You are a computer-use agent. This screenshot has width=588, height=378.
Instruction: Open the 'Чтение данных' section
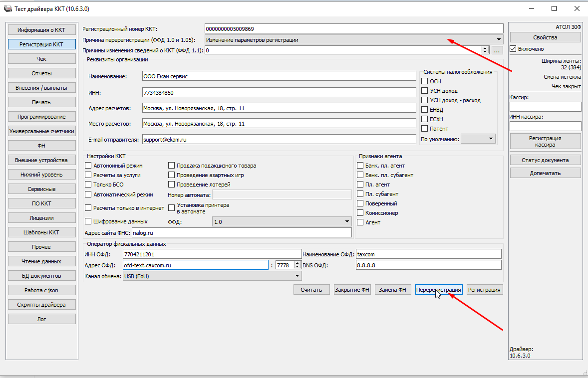click(x=41, y=261)
